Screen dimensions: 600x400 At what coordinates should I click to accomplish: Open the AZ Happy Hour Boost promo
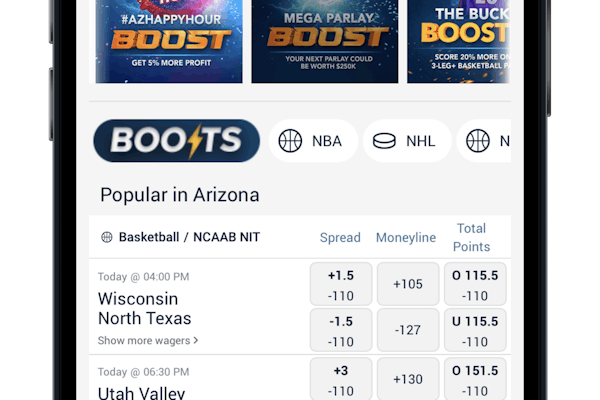[x=169, y=40]
